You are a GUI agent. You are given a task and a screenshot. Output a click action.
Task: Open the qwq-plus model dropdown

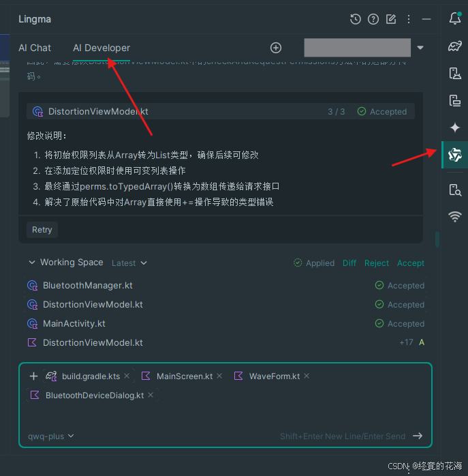pos(51,436)
